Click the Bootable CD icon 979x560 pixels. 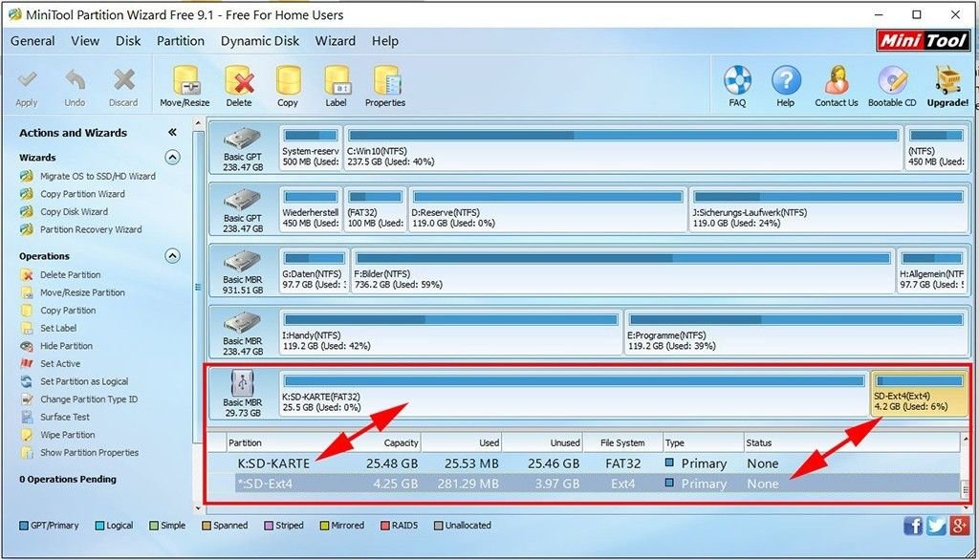tap(892, 80)
